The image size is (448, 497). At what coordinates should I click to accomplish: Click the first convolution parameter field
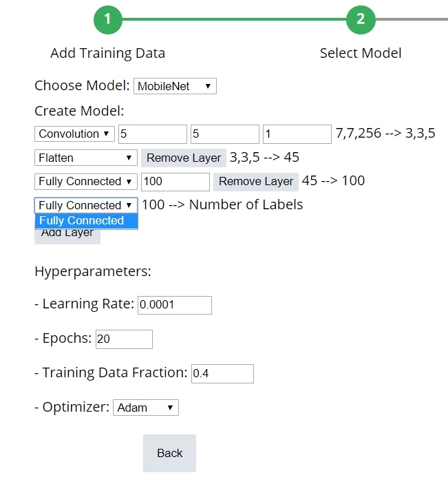(x=152, y=134)
